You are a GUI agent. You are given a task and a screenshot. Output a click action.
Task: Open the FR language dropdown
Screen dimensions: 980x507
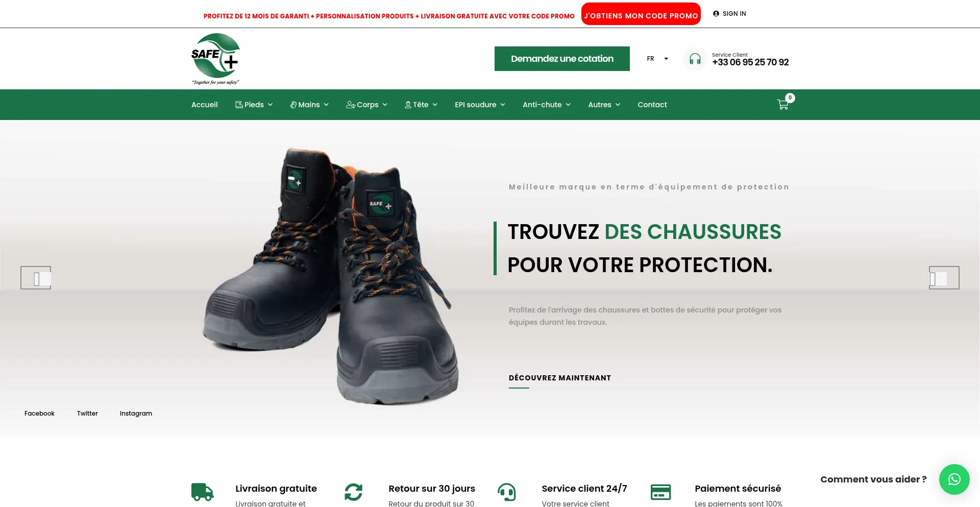657,59
